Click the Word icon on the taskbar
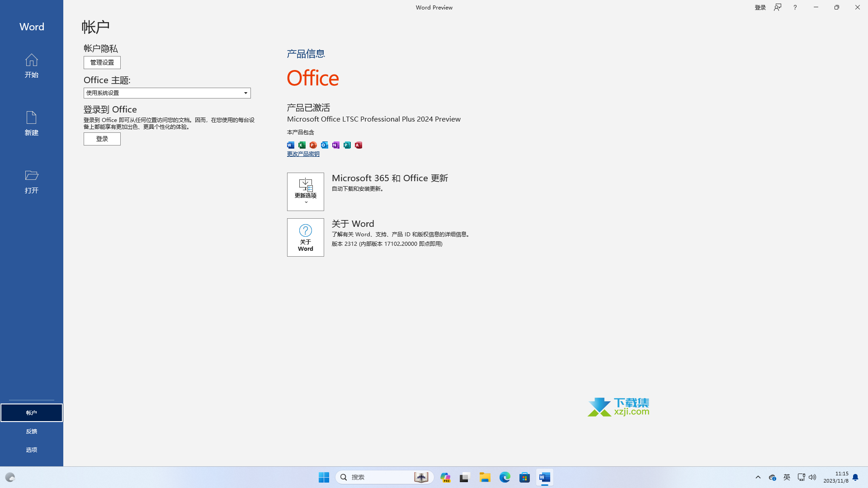The width and height of the screenshot is (868, 488). (x=545, y=477)
